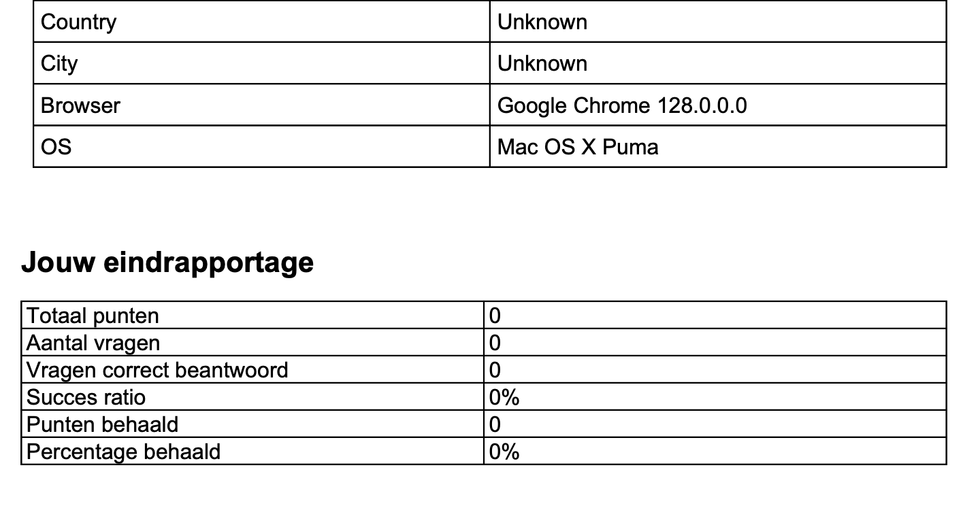Click the Jouw eindrapportage heading
Screen dimensions: 980x506
(x=167, y=262)
